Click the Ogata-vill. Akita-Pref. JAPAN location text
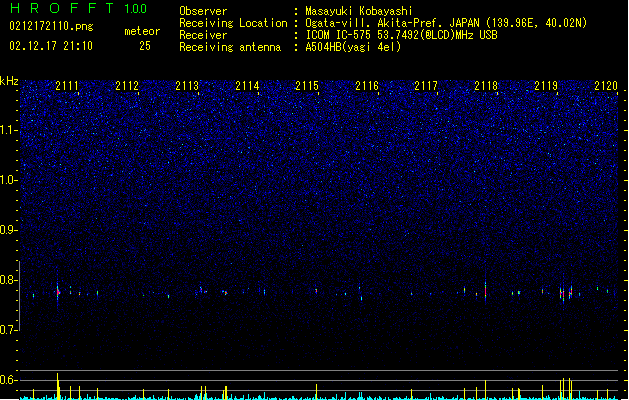Viewport: 629px width, 400px height. [446, 23]
